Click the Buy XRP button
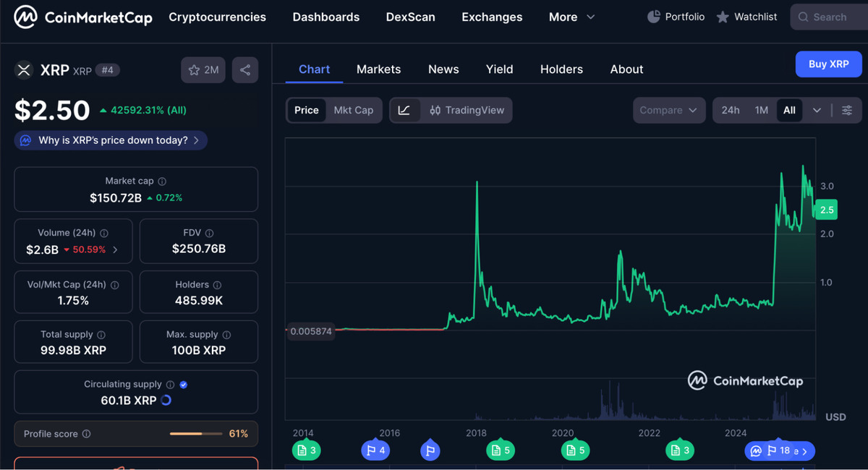Screen dimensions: 868x470 (828, 64)
